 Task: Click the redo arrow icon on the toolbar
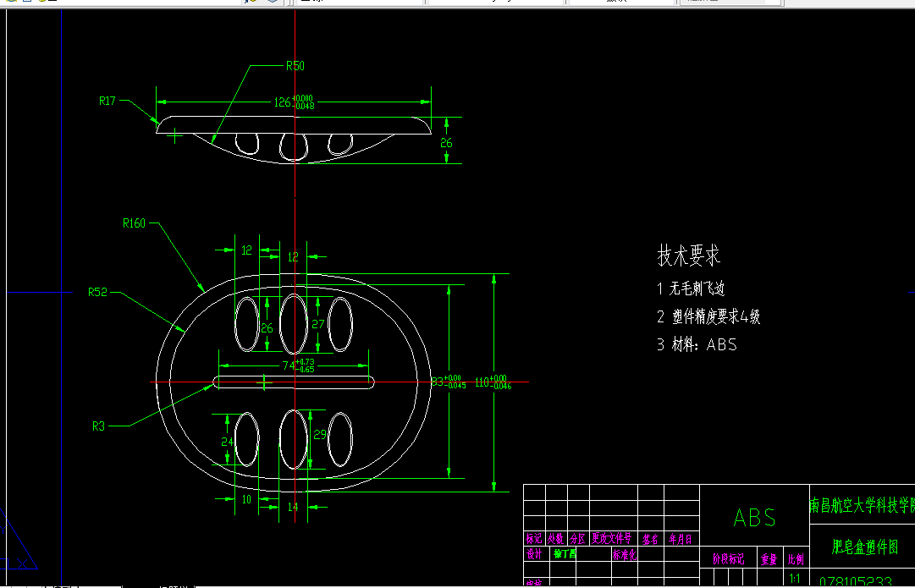245,3
